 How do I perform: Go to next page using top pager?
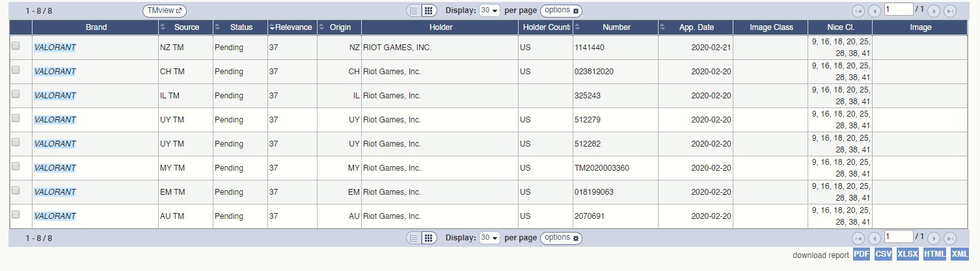click(x=934, y=10)
